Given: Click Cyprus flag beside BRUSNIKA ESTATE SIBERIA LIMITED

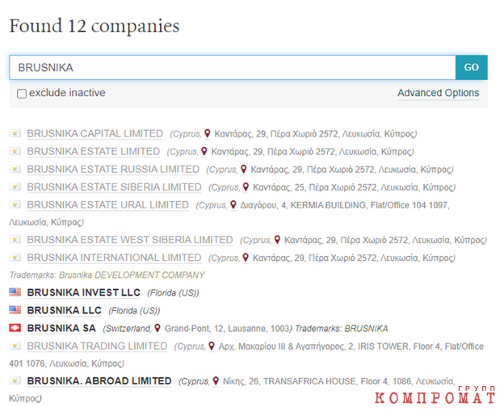Looking at the screenshot, I should click(x=15, y=187).
